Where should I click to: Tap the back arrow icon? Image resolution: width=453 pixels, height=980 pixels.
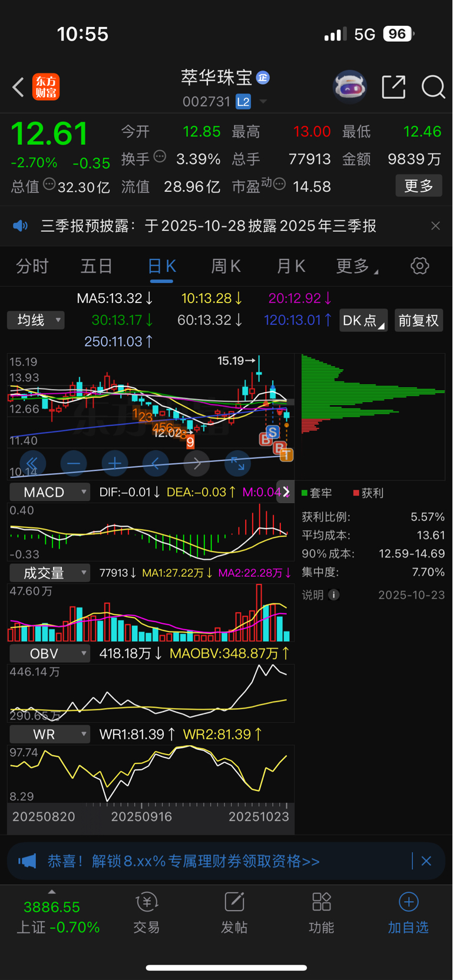[18, 87]
